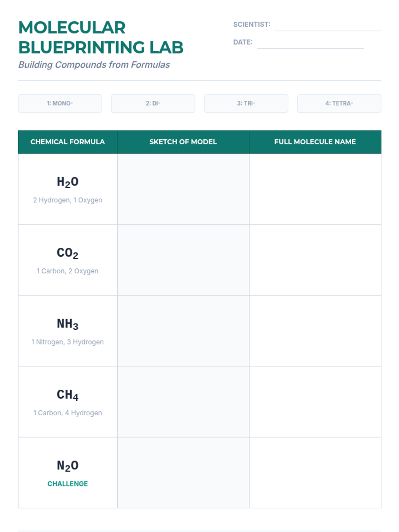Click the CHALLENGE label under N2O
Viewport: 399px width, 532px height.
[x=67, y=484]
